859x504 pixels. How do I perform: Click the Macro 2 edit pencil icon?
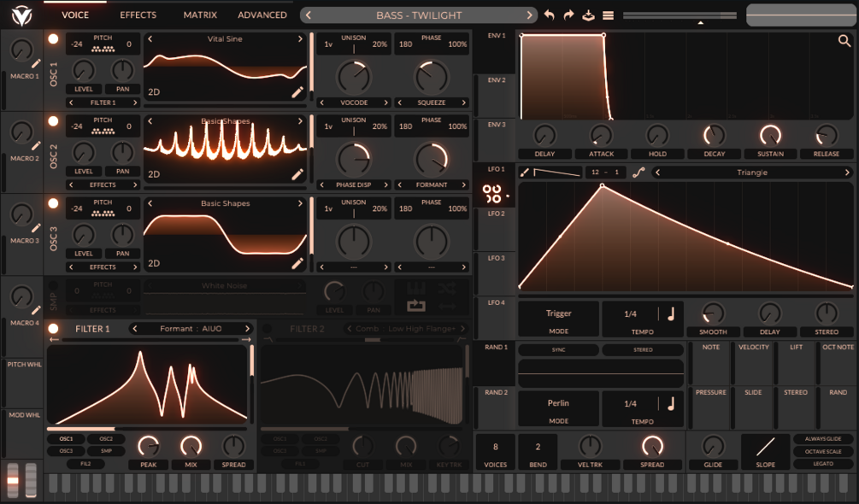[x=36, y=146]
